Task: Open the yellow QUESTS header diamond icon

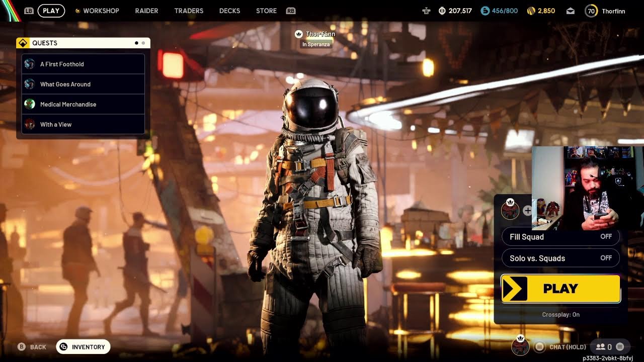Action: [23, 43]
